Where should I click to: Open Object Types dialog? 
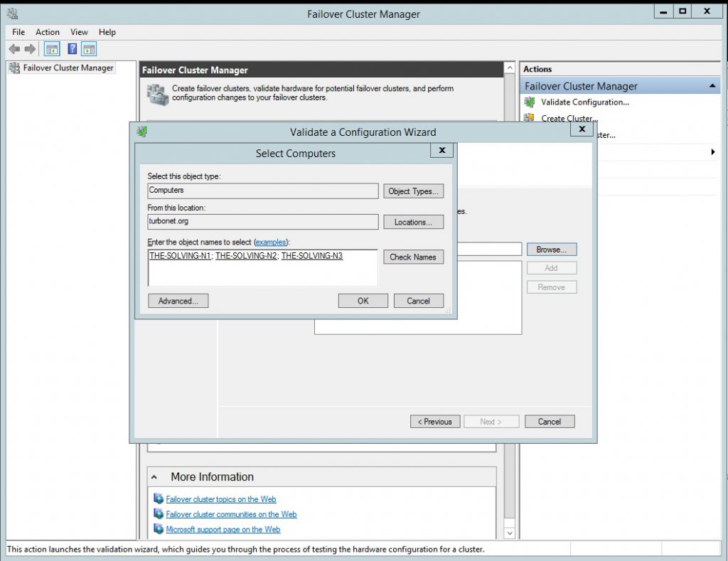[413, 191]
